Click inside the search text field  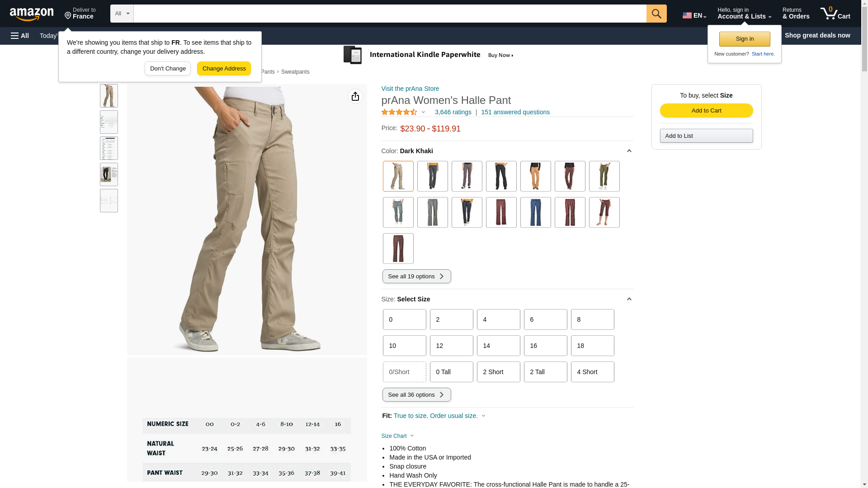(x=390, y=14)
